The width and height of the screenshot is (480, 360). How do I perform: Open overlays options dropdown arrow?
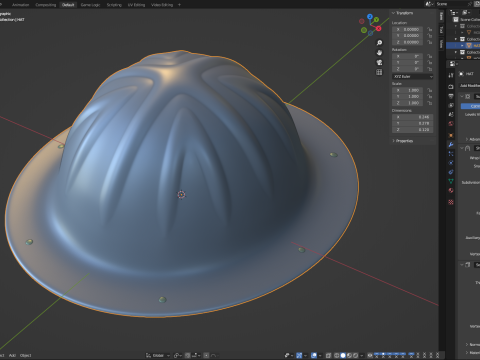(x=320, y=355)
